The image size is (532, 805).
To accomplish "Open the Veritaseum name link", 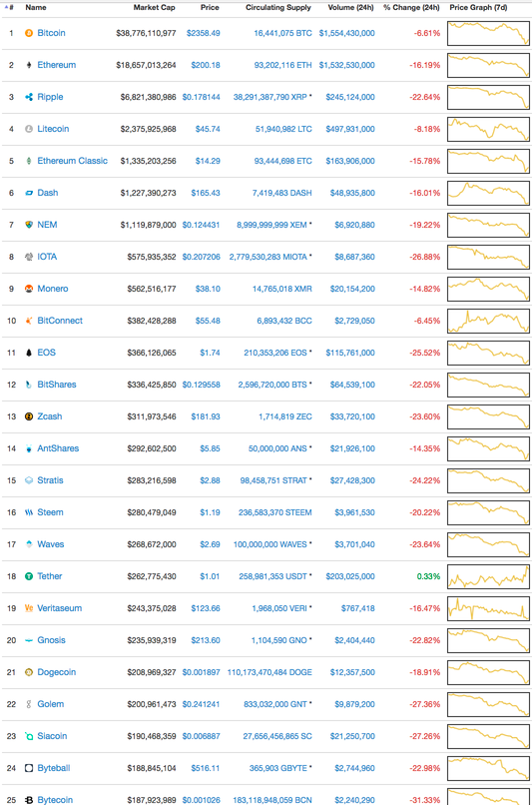I will click(x=60, y=608).
